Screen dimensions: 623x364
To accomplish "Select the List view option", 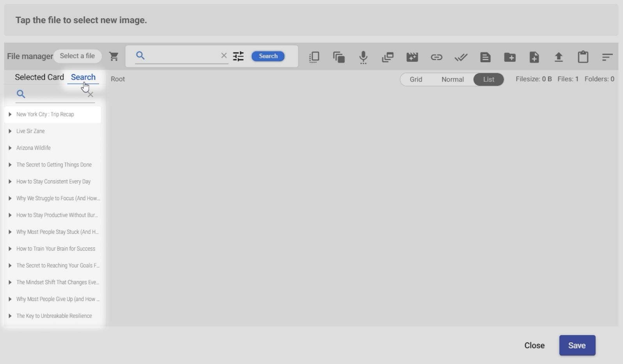I will point(488,79).
